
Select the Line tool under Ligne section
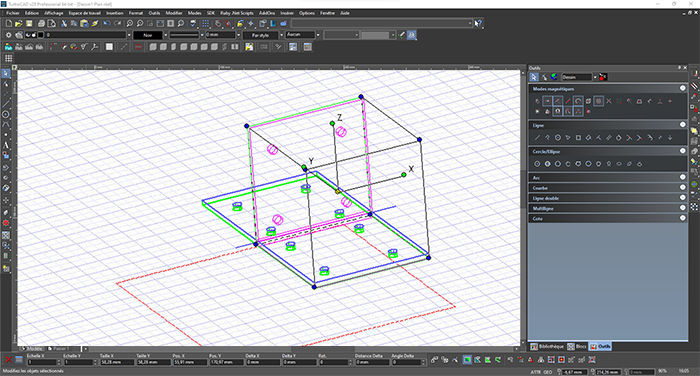pyautogui.click(x=537, y=138)
